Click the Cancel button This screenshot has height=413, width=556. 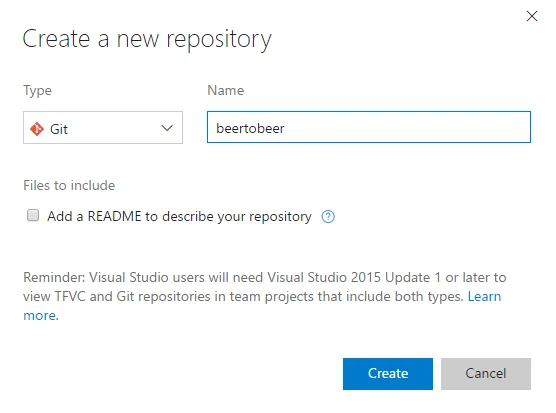[x=486, y=374]
